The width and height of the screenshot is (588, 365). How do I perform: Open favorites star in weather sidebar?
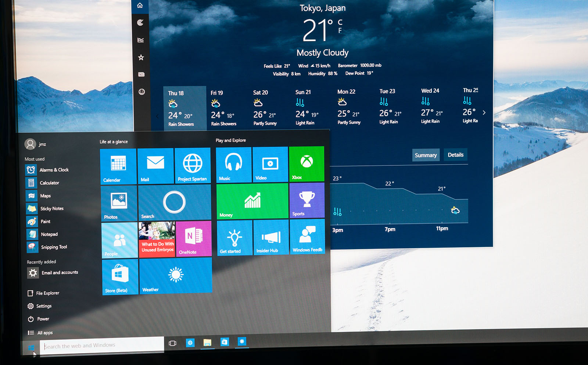(141, 57)
